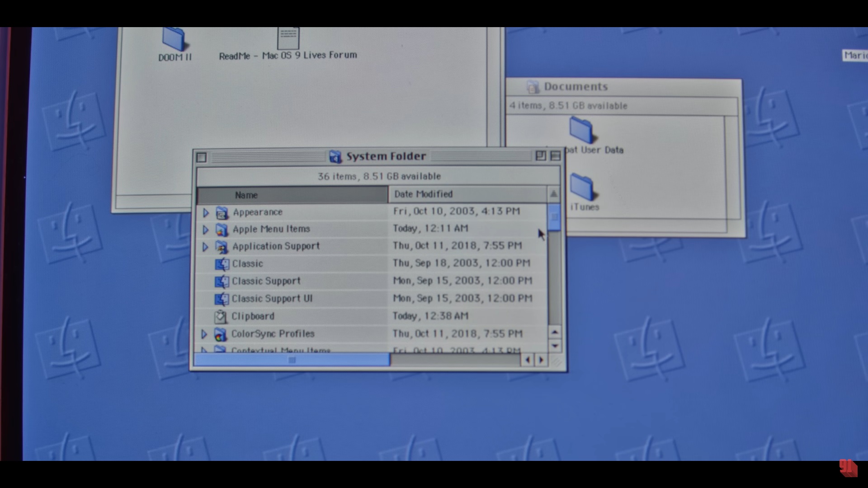Click the vertical scrollbar thumb in System Folder

[554, 218]
